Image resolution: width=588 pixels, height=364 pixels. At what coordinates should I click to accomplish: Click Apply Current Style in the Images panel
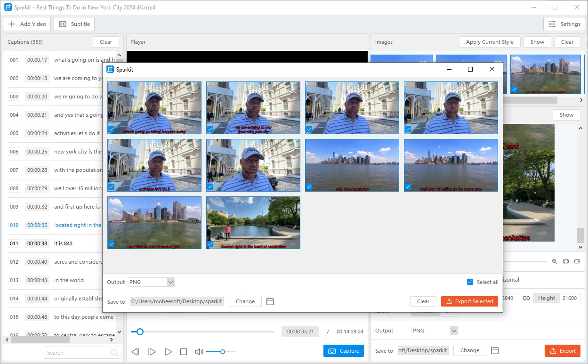490,41
